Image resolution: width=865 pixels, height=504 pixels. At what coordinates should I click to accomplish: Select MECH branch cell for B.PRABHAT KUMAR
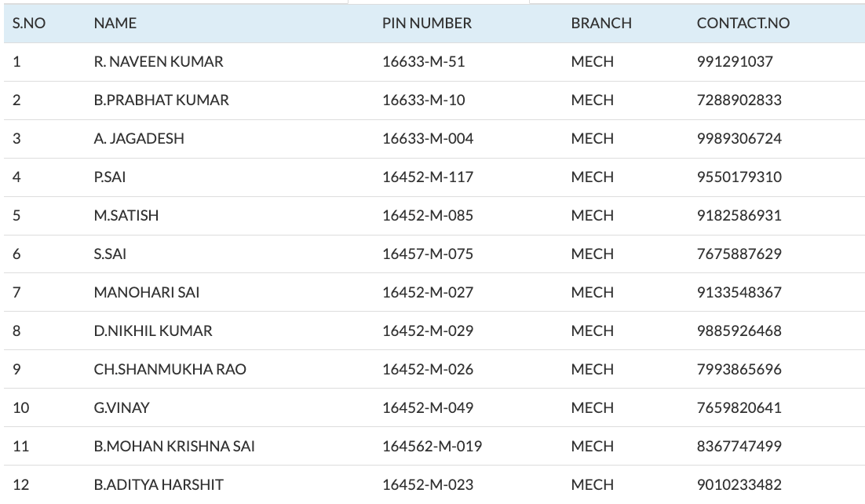click(593, 100)
